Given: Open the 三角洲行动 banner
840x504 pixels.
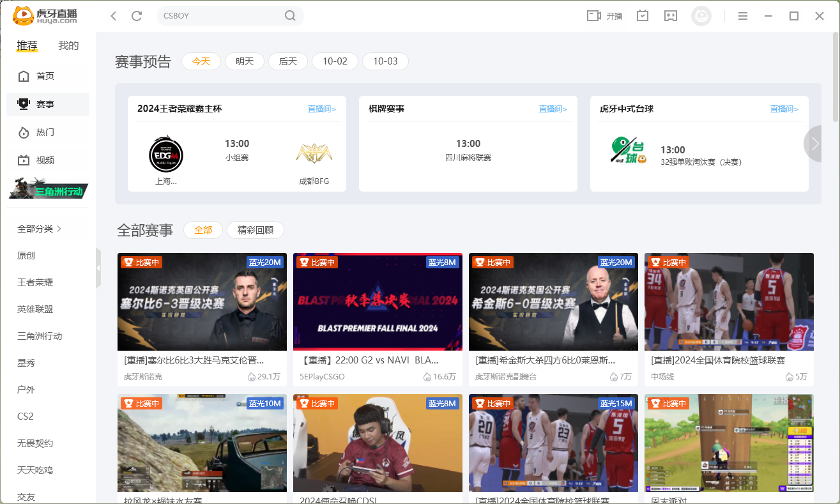Looking at the screenshot, I should coord(49,188).
